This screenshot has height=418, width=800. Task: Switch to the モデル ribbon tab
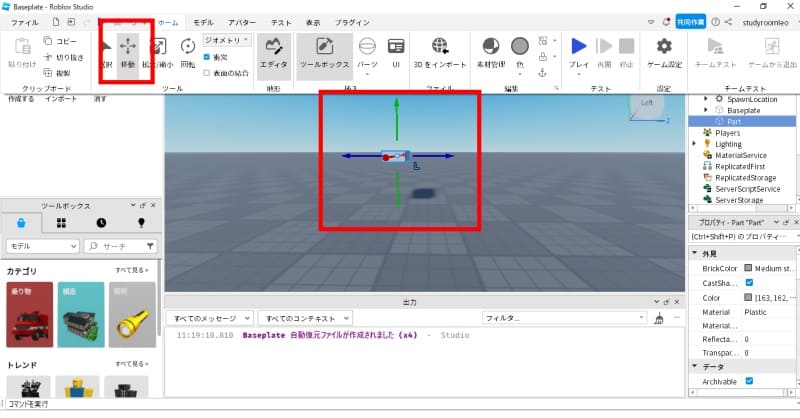click(x=203, y=22)
